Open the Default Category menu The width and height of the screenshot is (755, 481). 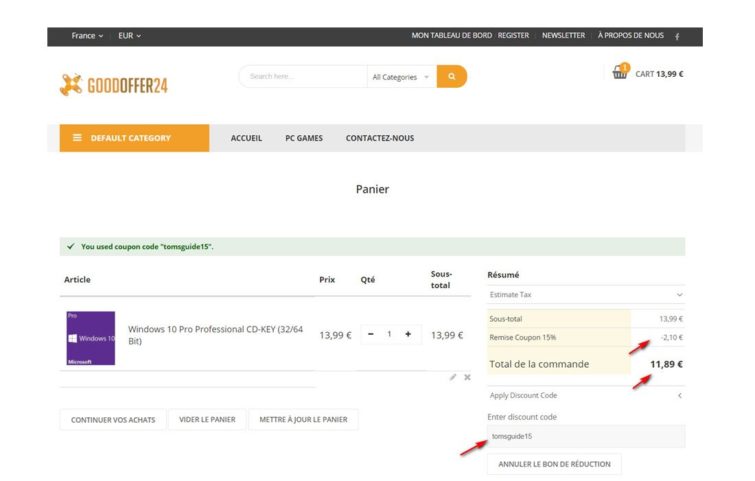click(x=134, y=138)
